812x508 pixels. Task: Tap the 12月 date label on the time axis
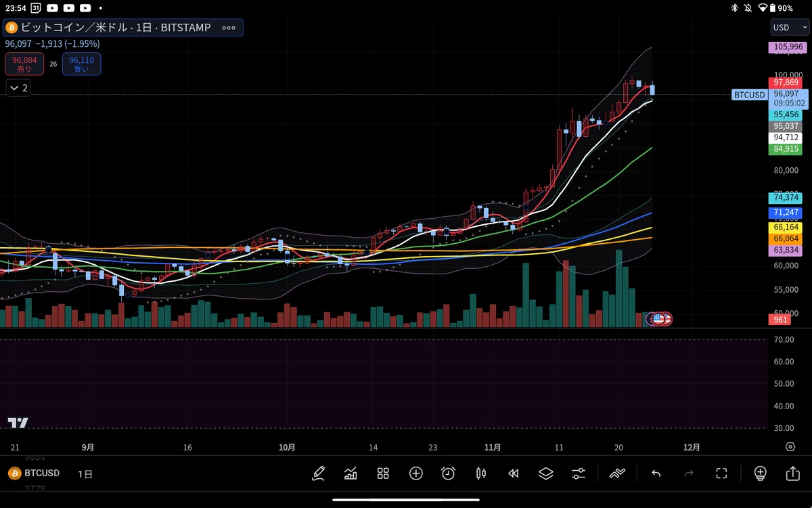pyautogui.click(x=692, y=448)
